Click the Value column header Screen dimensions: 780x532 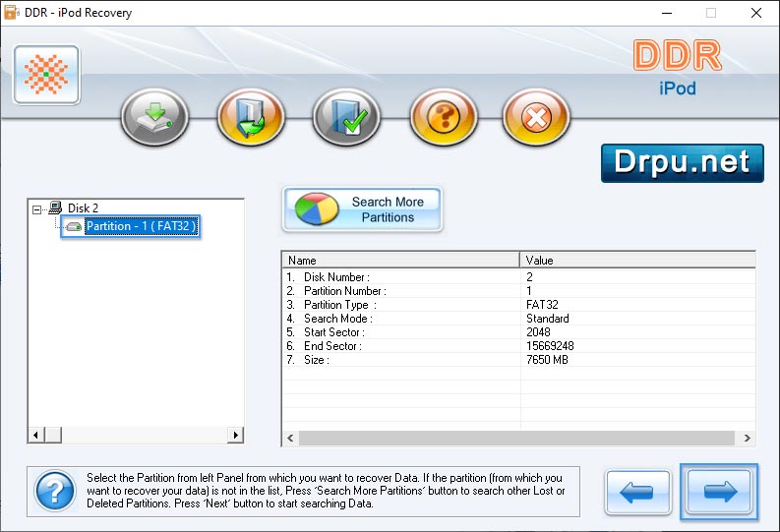point(637,260)
